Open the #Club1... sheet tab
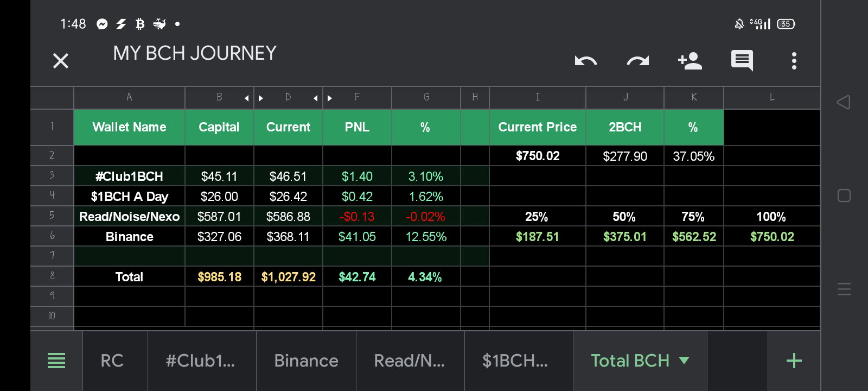This screenshot has height=391, width=868. point(201,361)
